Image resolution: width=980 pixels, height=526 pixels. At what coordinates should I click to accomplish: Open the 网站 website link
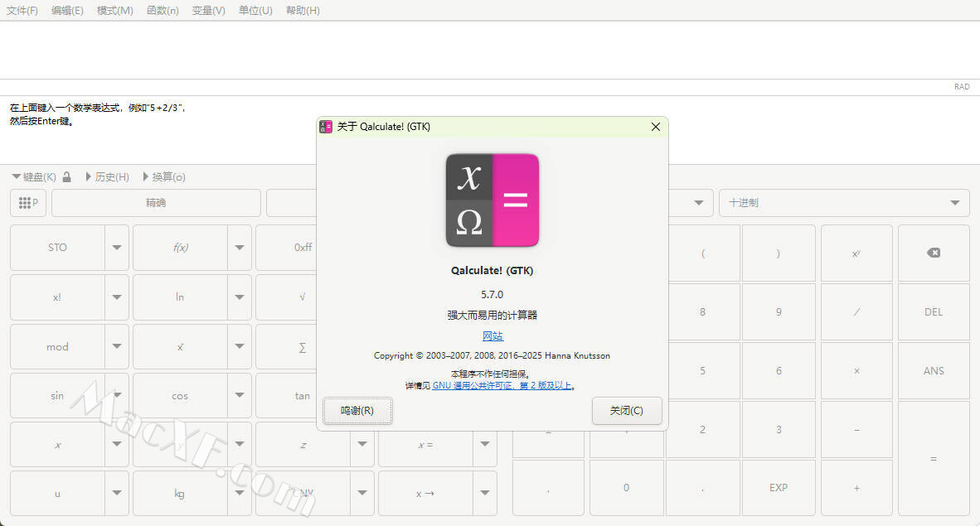coord(492,336)
